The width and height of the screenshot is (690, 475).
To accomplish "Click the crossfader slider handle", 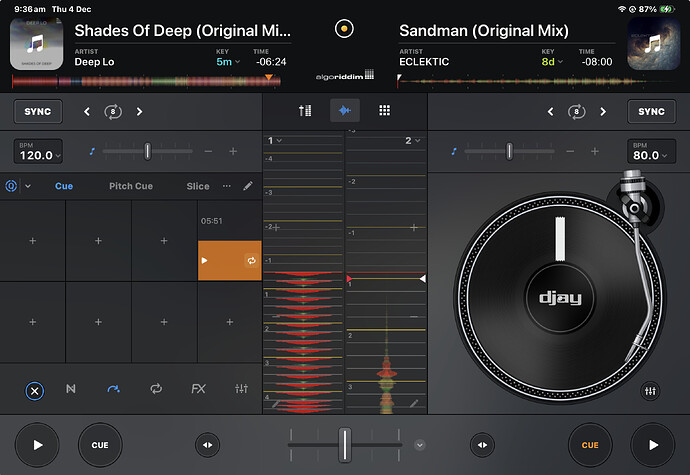I will [x=345, y=443].
